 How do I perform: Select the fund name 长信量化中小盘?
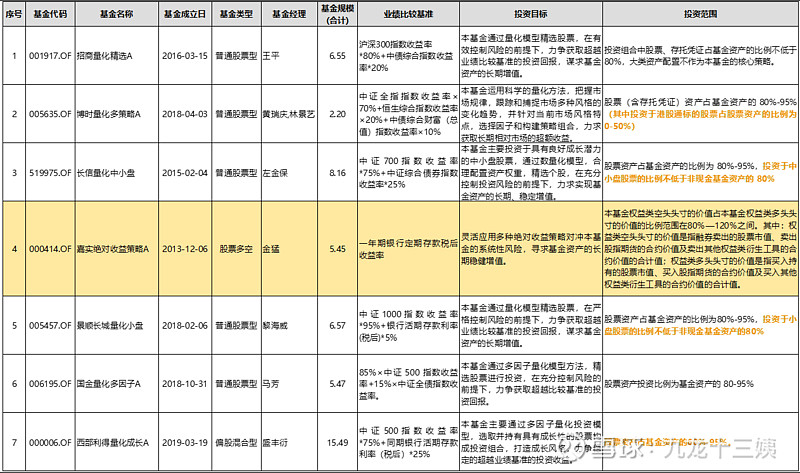pyautogui.click(x=106, y=173)
